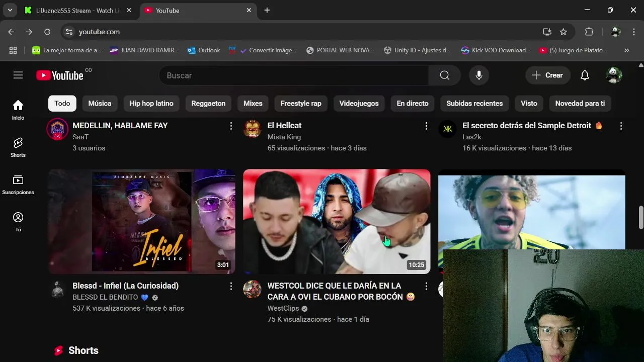Click the Buscar search field

pyautogui.click(x=294, y=75)
